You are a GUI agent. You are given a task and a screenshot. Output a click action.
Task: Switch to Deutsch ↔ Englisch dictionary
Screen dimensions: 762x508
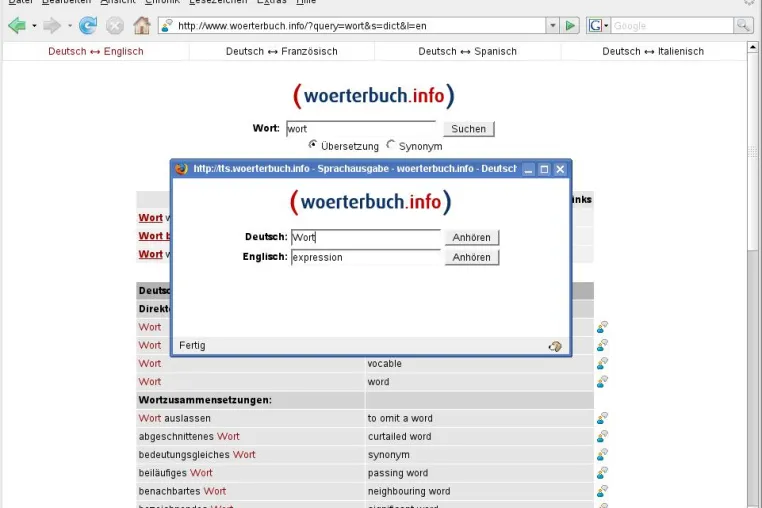[x=96, y=52]
